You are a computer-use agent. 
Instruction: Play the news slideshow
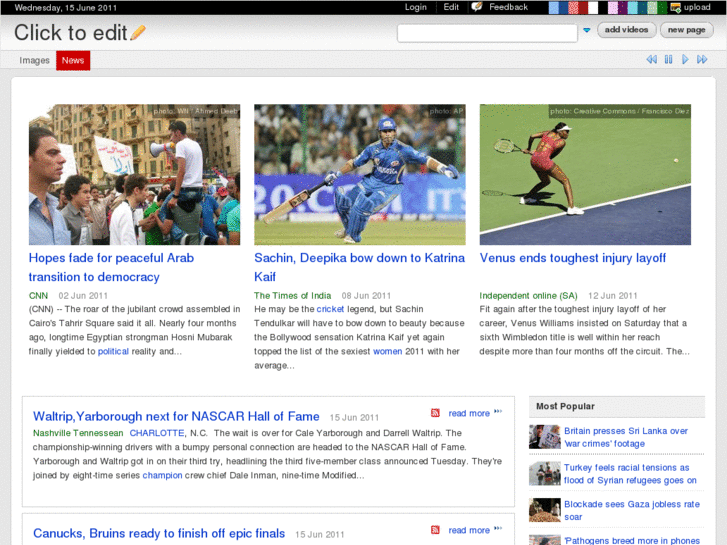[685, 59]
